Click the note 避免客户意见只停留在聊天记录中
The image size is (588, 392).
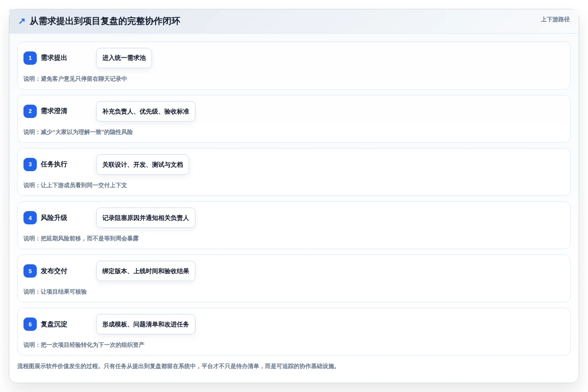click(75, 79)
